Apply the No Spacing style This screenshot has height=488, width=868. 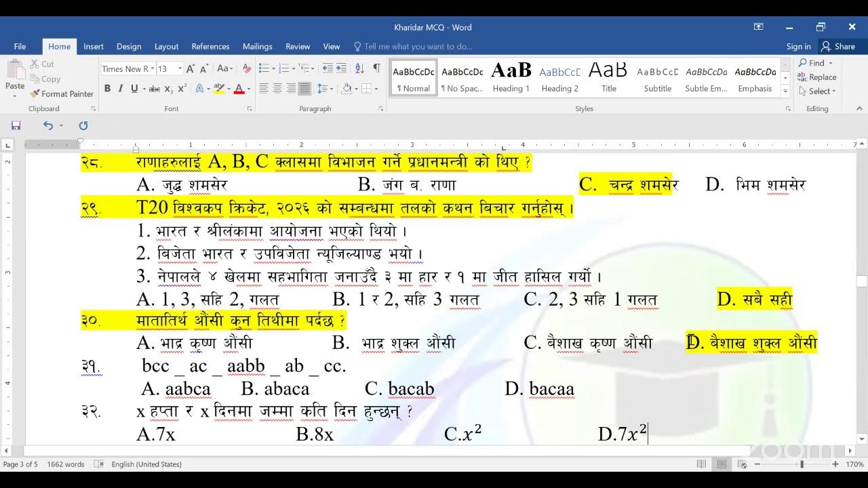tap(462, 78)
